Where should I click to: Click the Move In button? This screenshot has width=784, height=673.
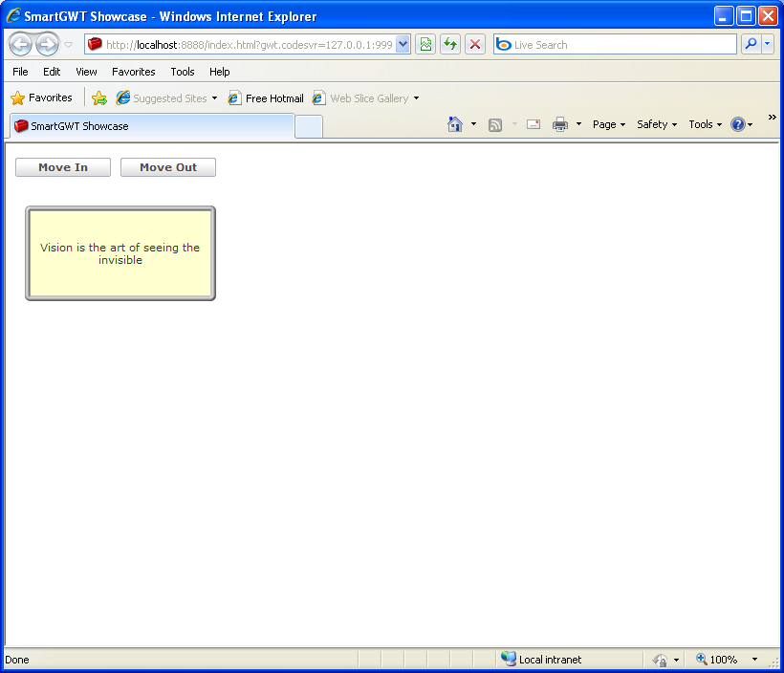[63, 167]
